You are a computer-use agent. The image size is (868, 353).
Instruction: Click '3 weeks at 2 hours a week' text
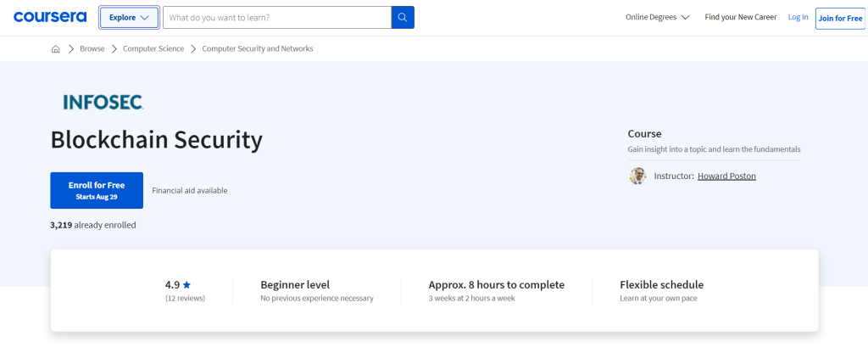471,299
